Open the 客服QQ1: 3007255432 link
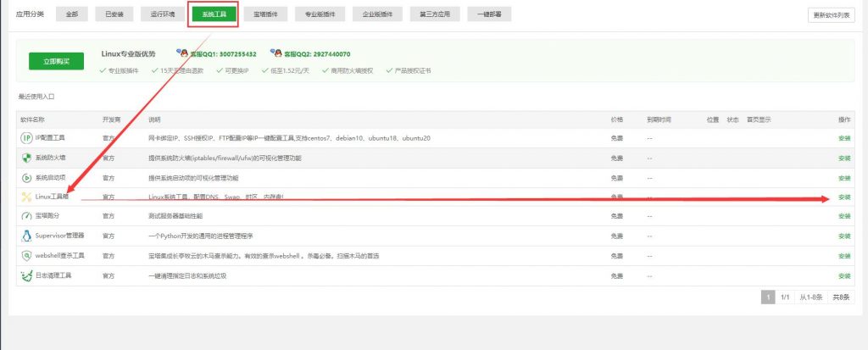The height and width of the screenshot is (350, 868). point(223,54)
